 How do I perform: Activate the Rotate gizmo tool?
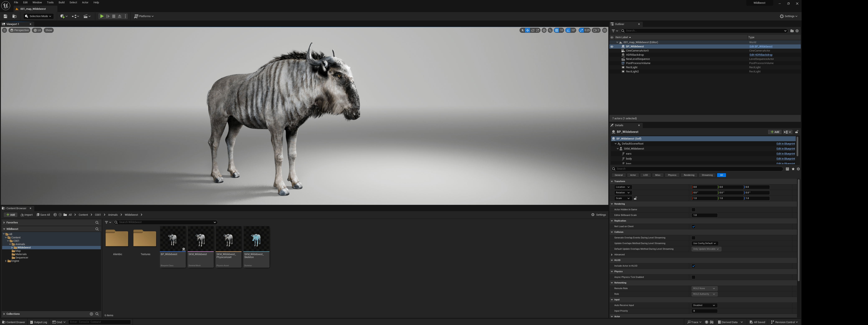[533, 30]
